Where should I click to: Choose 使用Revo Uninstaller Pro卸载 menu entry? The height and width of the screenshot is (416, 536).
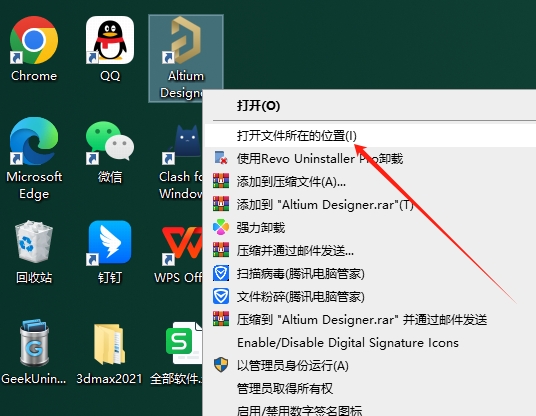(x=369, y=159)
